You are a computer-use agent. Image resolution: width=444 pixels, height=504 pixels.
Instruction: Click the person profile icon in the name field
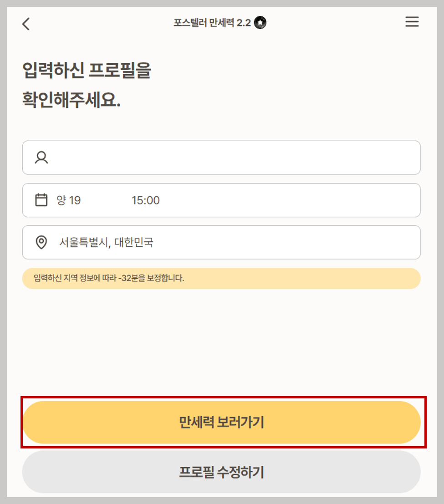41,158
